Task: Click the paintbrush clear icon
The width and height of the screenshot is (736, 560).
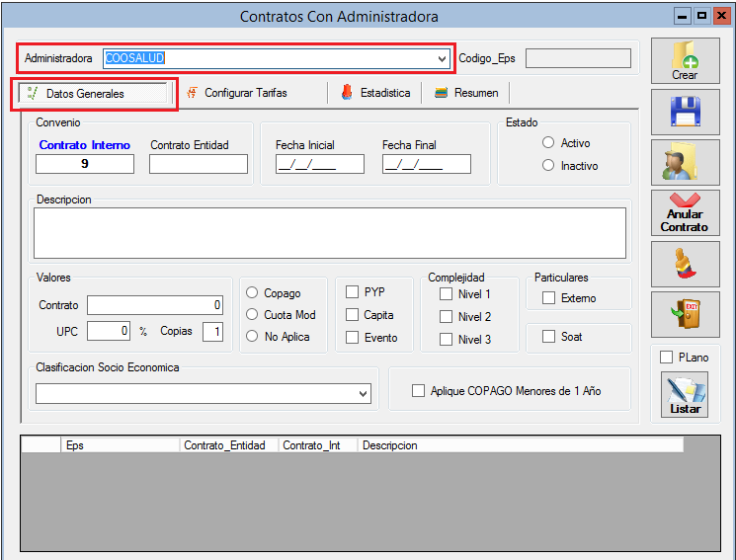Action: (x=685, y=264)
